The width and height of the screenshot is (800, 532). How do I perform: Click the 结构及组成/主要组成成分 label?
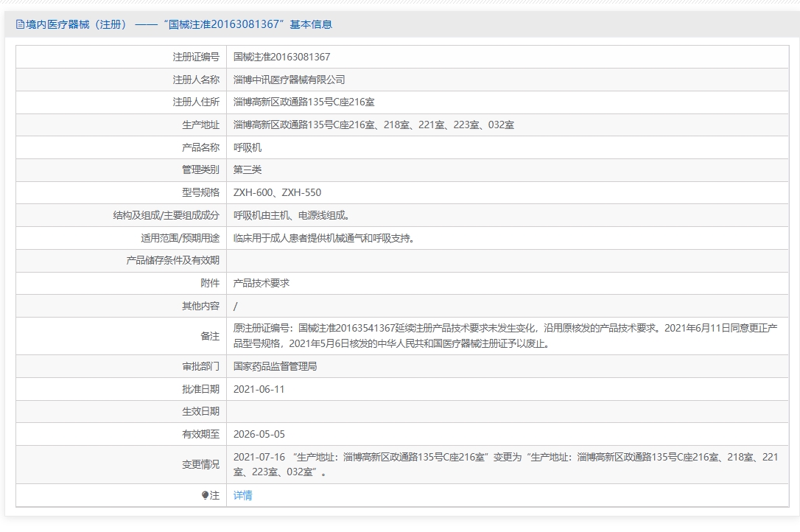[x=166, y=215]
